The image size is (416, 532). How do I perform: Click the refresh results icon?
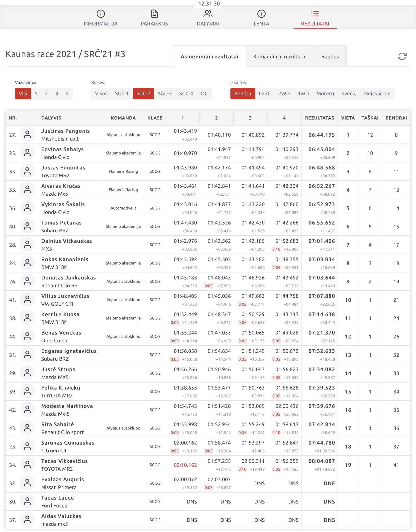coord(402,56)
